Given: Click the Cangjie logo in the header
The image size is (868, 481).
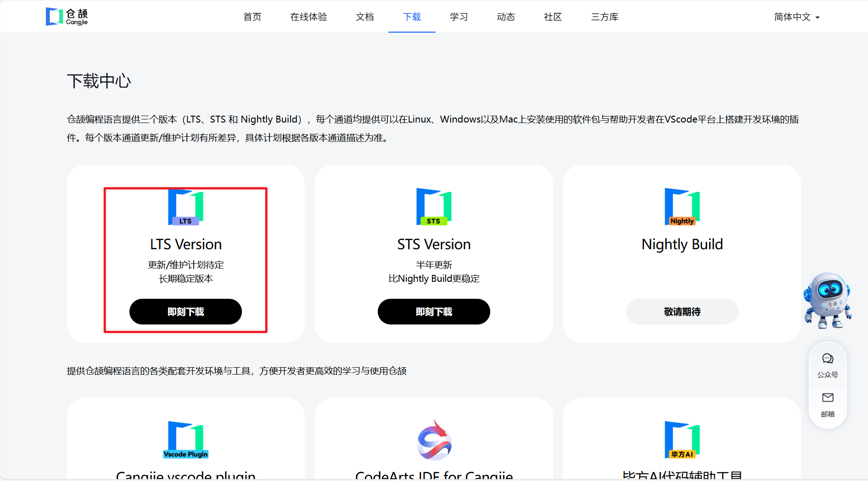Looking at the screenshot, I should click(67, 17).
